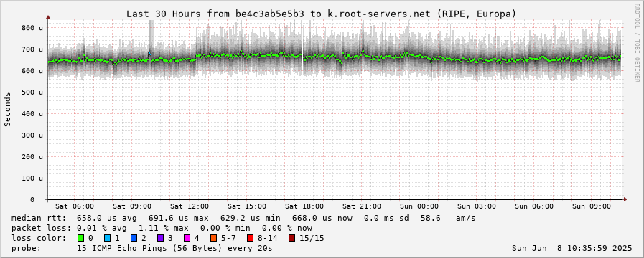Click the purple loss color 3 swatch
This screenshot has width=644, height=258.
160,238
